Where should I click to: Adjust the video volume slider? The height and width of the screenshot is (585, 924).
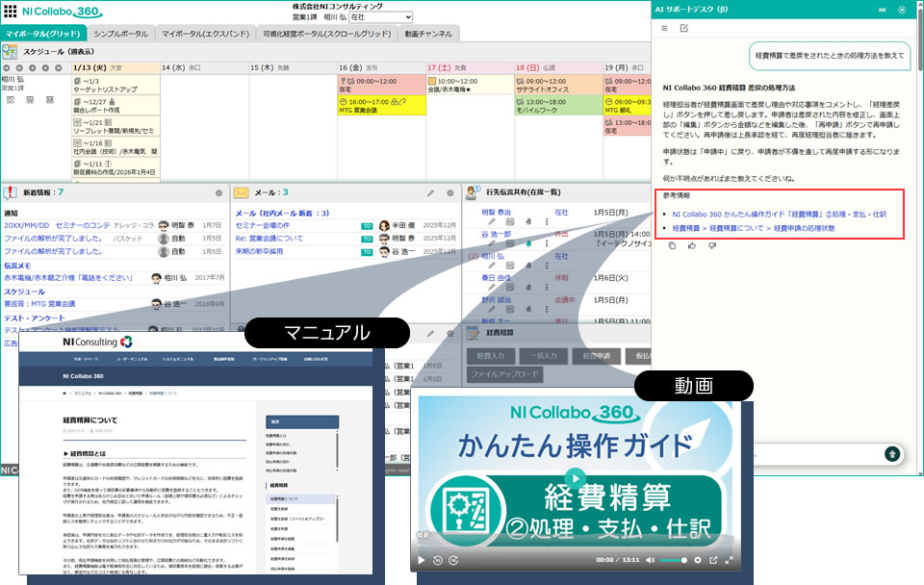pyautogui.click(x=672, y=559)
